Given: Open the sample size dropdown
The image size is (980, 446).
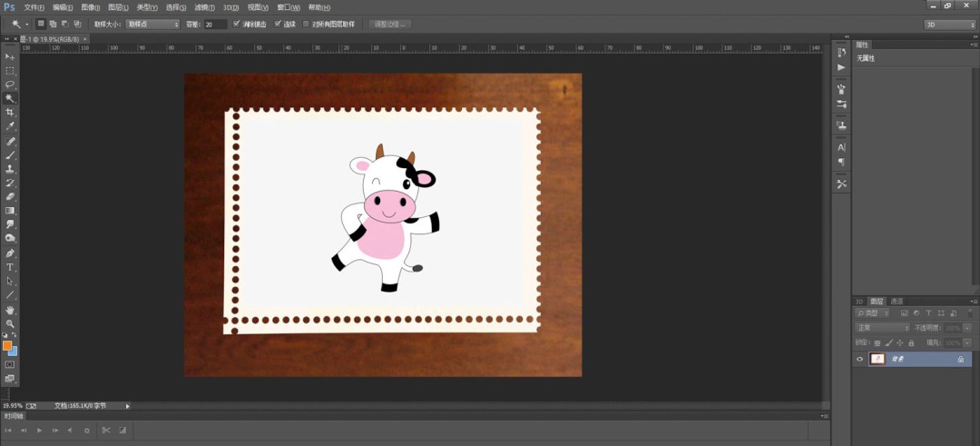Looking at the screenshot, I should (152, 25).
